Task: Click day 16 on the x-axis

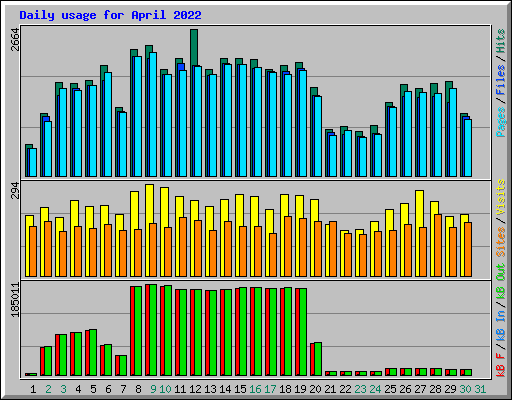Action: (255, 389)
